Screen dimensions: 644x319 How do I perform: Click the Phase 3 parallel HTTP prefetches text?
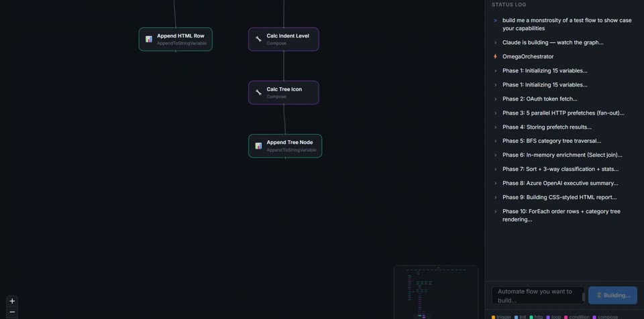[563, 113]
